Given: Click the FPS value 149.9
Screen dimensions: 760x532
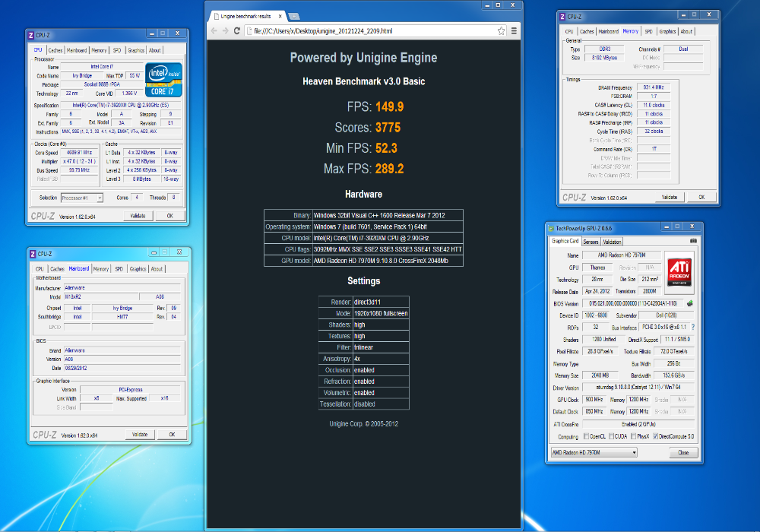Looking at the screenshot, I should coord(389,106).
